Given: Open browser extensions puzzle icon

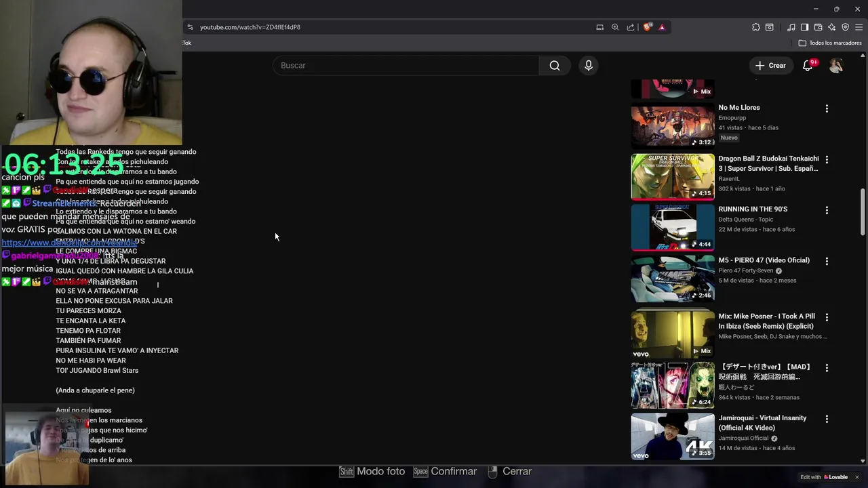Looking at the screenshot, I should (756, 27).
